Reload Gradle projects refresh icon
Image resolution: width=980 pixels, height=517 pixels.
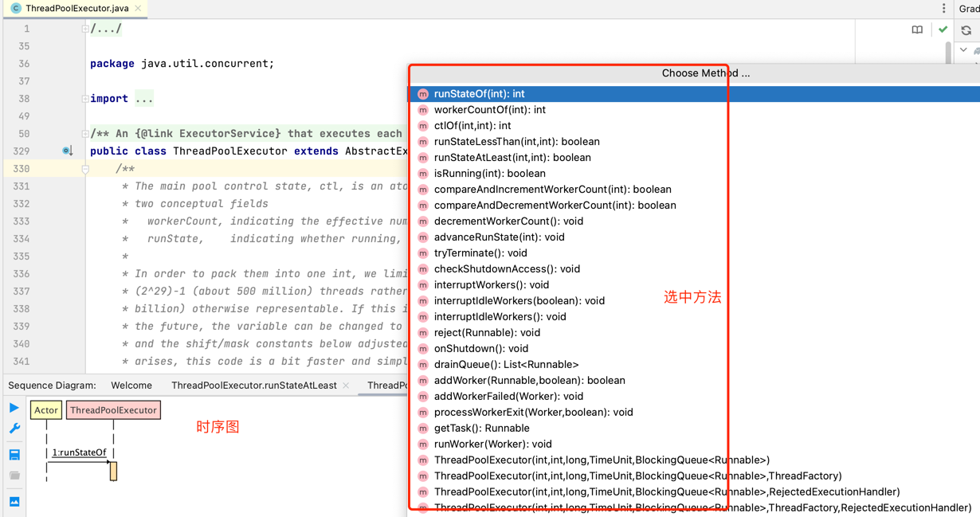[x=966, y=30]
